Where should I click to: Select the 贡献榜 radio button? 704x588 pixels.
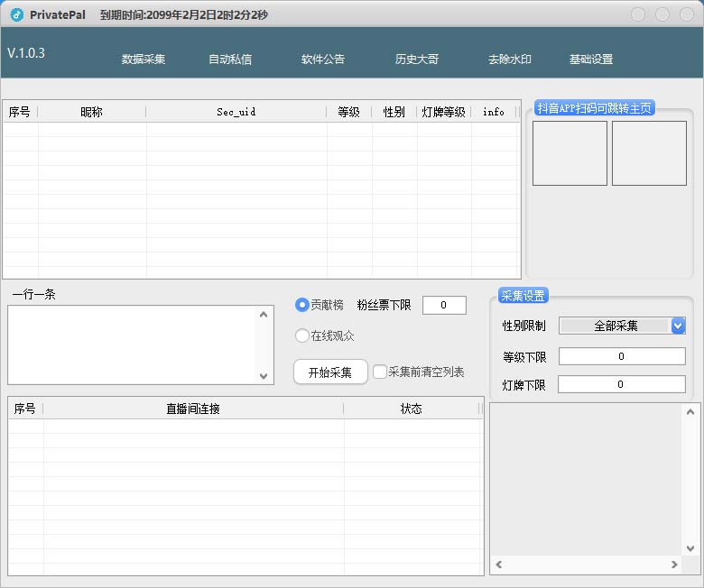[x=302, y=306]
